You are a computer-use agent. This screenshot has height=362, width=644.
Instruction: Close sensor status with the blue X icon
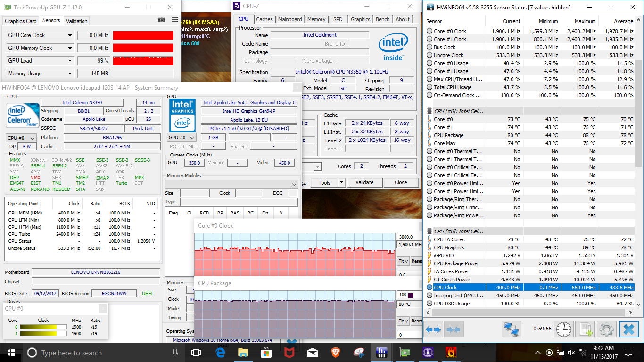tap(628, 329)
